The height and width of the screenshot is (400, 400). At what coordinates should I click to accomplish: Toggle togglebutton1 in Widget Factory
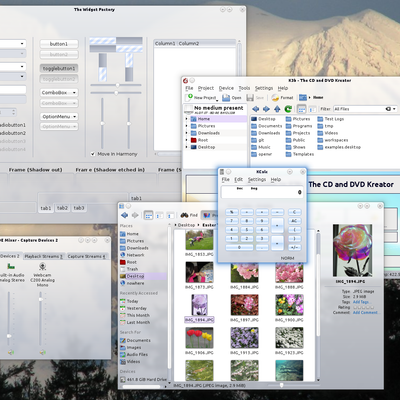pyautogui.click(x=59, y=68)
